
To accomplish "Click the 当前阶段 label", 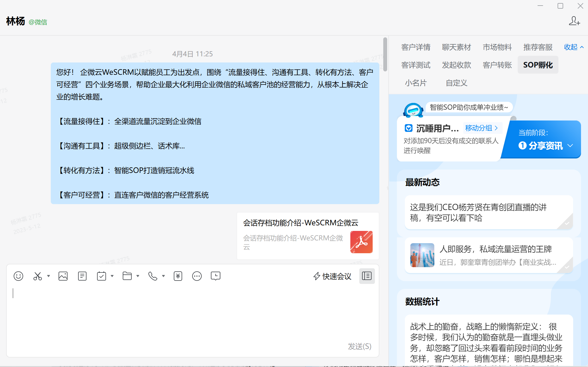I will point(533,133).
